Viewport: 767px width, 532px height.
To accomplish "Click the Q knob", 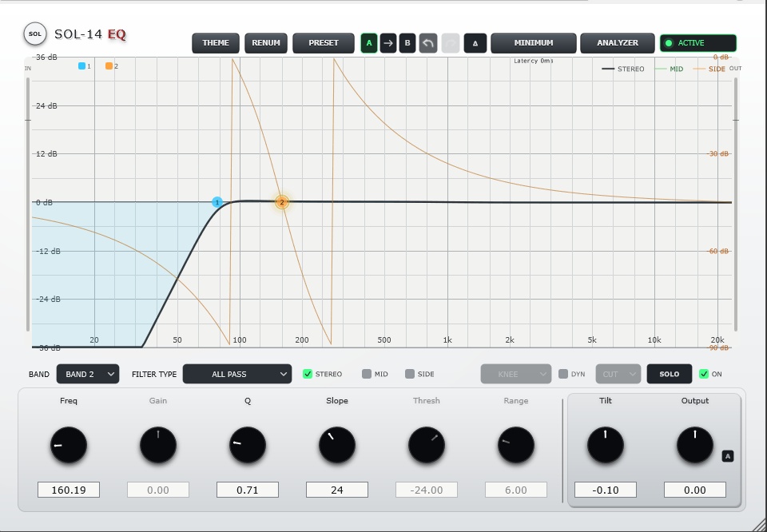I will coord(248,445).
